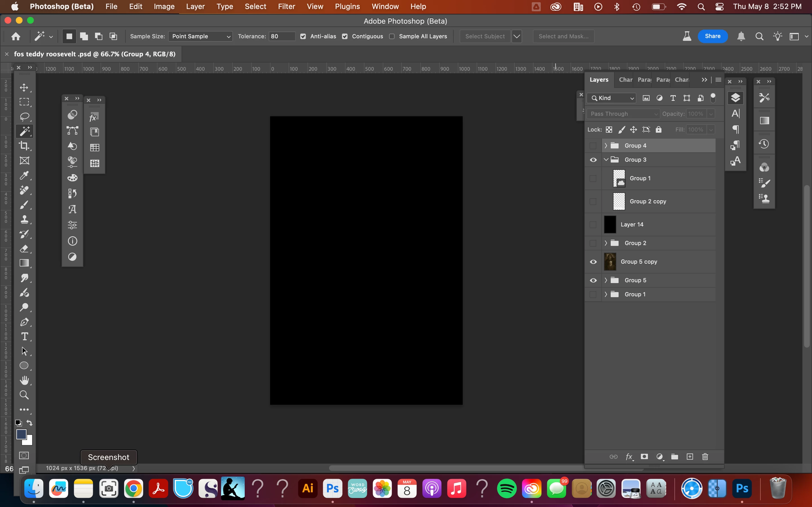The width and height of the screenshot is (812, 507).
Task: Uncheck the Contiguous option
Action: click(x=345, y=36)
